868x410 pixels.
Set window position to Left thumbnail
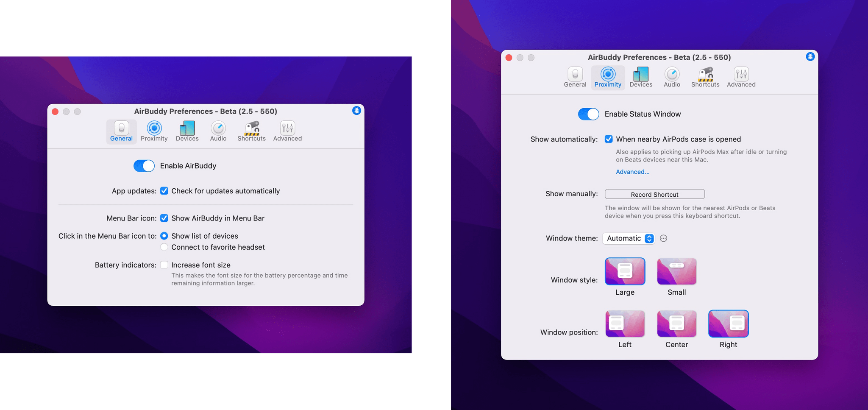625,324
